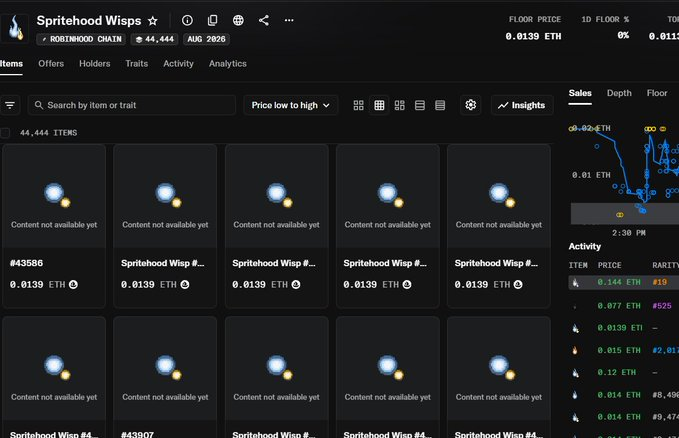Viewport: 679px width, 438px height.
Task: Click the 44,444 ITEMS count
Action: (x=48, y=133)
